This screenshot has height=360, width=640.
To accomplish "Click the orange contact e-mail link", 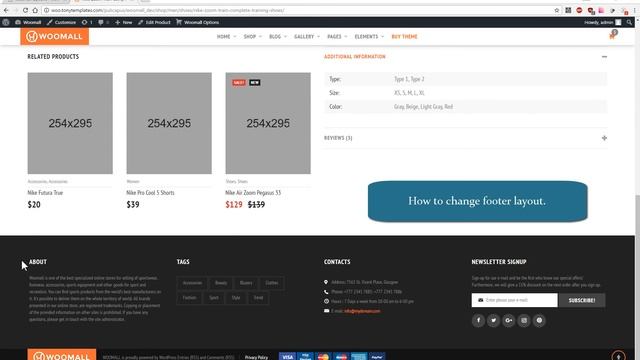I will tap(362, 311).
